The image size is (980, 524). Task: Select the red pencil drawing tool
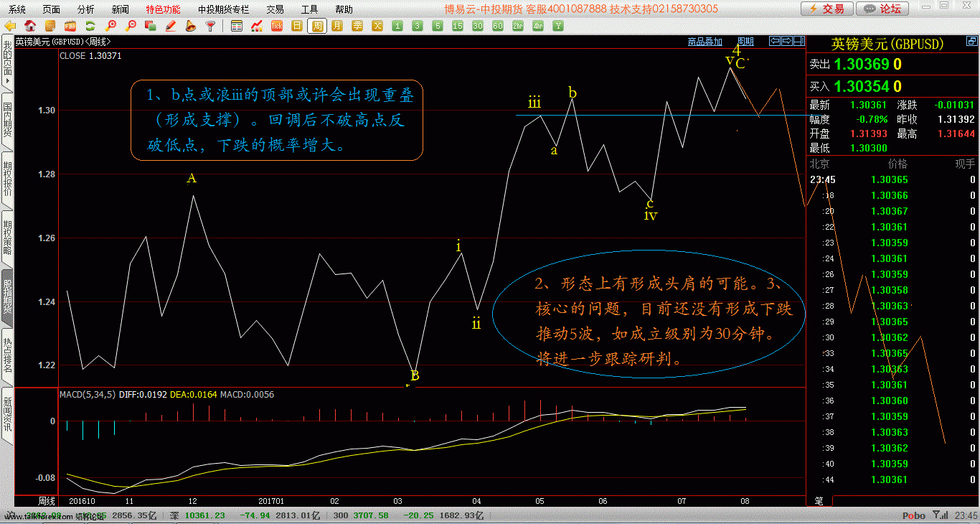click(x=170, y=26)
